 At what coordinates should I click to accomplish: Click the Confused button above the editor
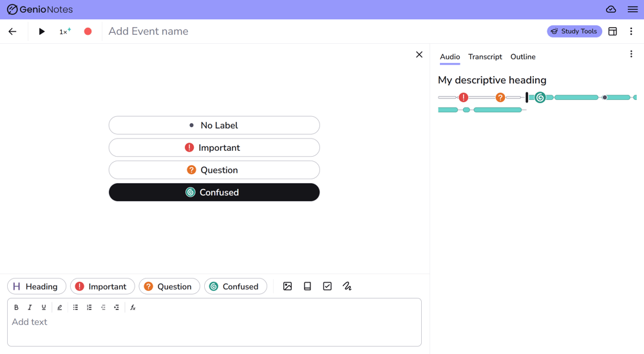coord(235,286)
